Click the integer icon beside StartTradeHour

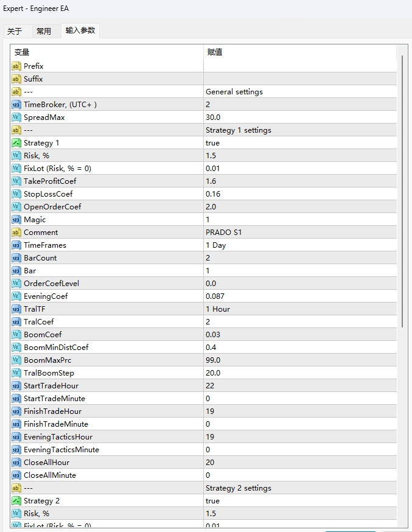click(x=16, y=386)
